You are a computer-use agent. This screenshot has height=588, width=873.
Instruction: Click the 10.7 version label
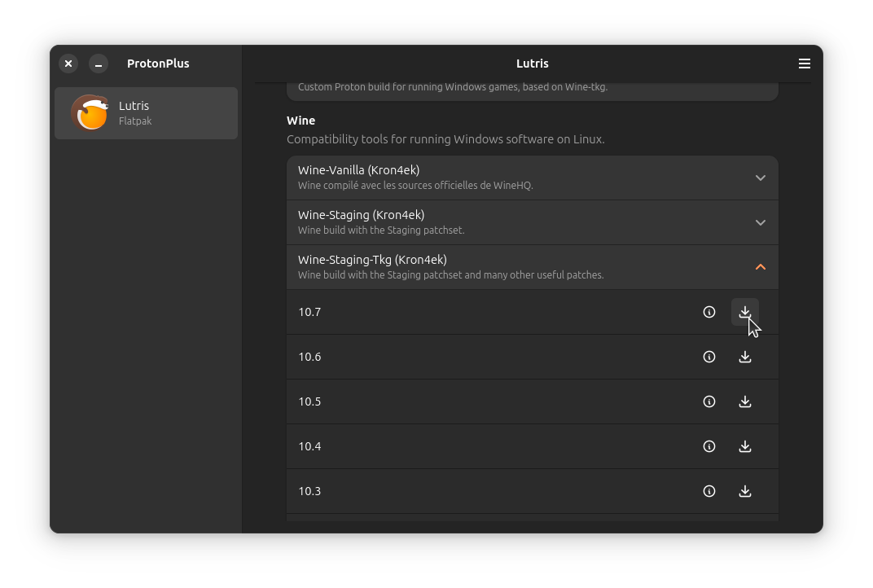pyautogui.click(x=309, y=312)
